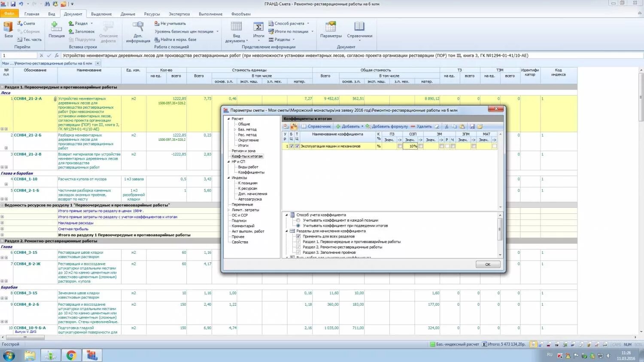Toggle Применять для всех разделов checkbox
Screen dimensions: 644x362
coord(298,236)
